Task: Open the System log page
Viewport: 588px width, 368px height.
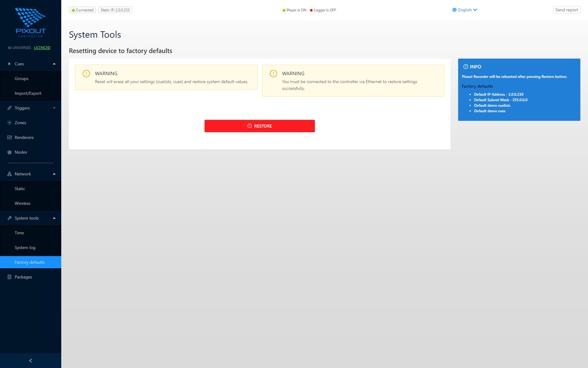Action: 25,247
